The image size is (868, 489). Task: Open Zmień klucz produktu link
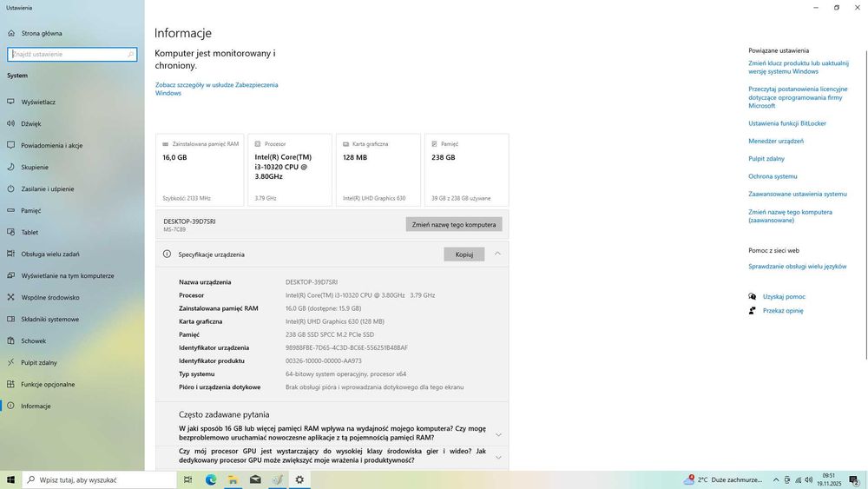799,67
